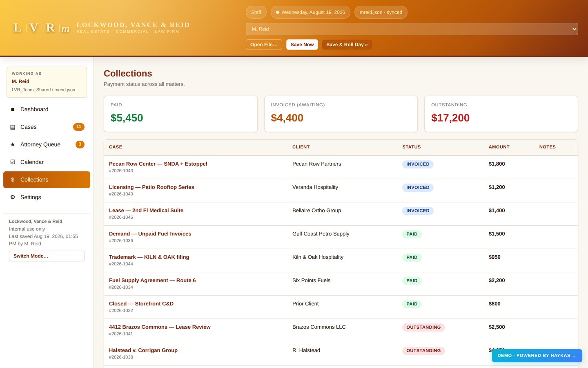Image resolution: width=588 pixels, height=368 pixels.
Task: Click Save & Roll Day button
Action: click(347, 45)
